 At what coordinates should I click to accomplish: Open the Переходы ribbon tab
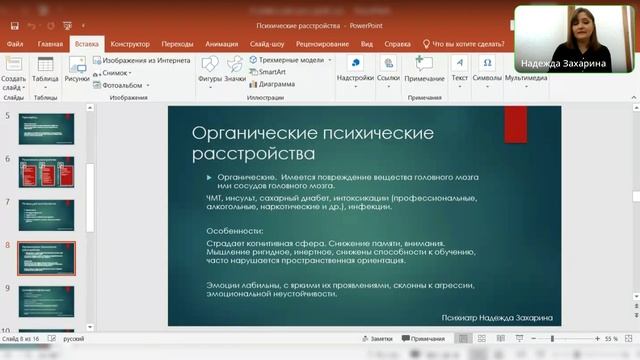click(x=177, y=44)
